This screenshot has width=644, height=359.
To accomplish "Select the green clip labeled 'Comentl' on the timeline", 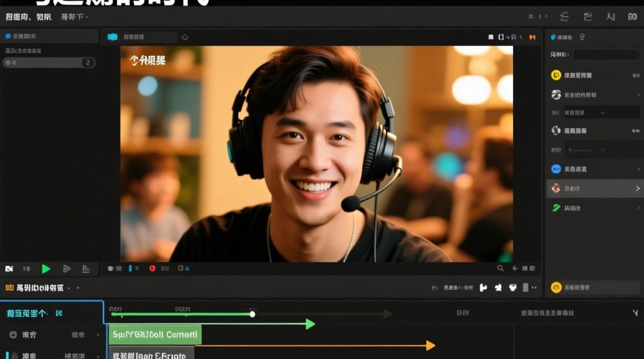I will point(155,335).
